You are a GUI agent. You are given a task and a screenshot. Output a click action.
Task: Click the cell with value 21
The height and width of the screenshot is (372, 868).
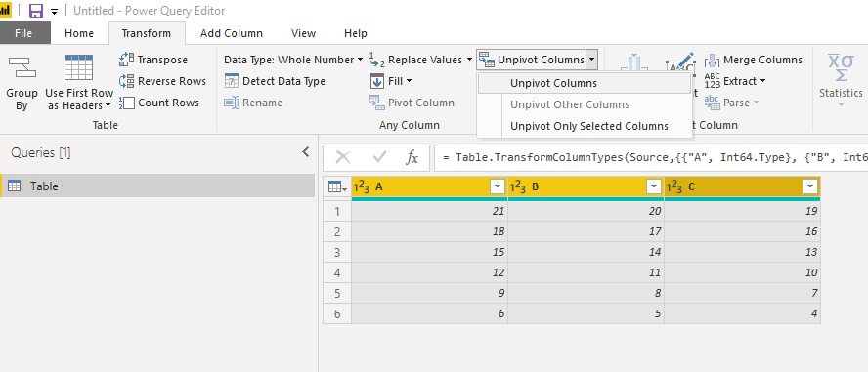[x=429, y=211]
